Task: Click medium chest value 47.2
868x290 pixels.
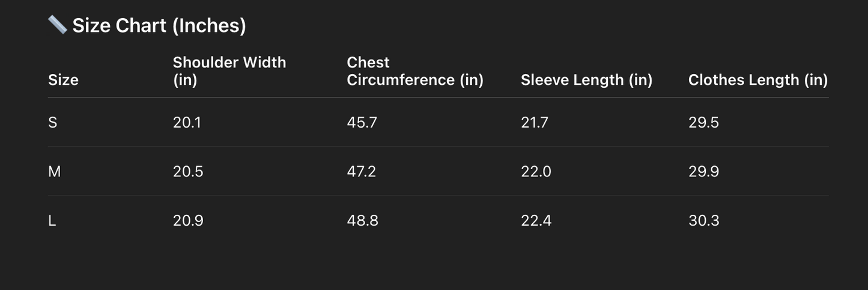Action: click(x=362, y=172)
